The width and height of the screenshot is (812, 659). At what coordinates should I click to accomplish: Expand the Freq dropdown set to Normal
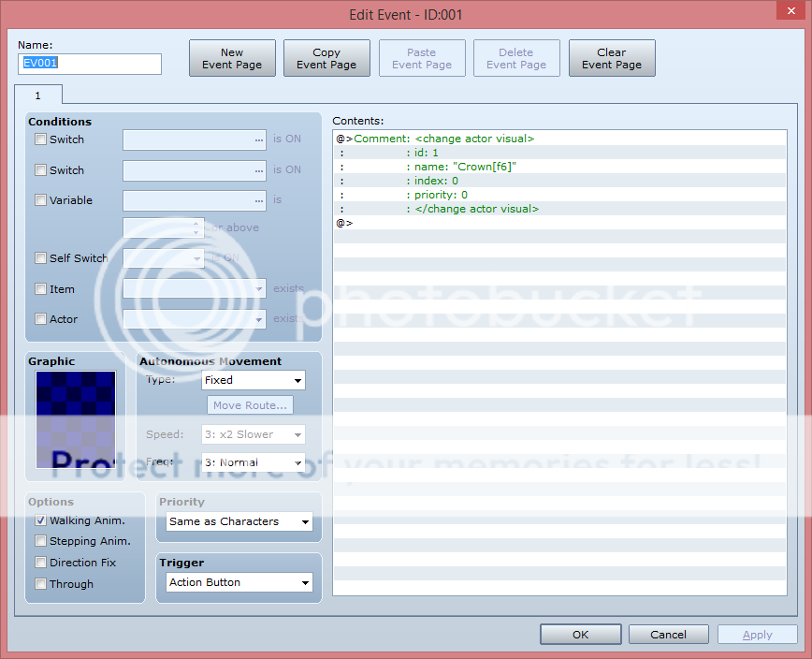point(254,462)
